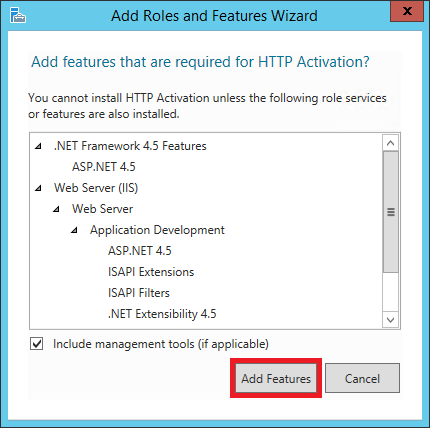Click the Cancel button

coord(362,378)
